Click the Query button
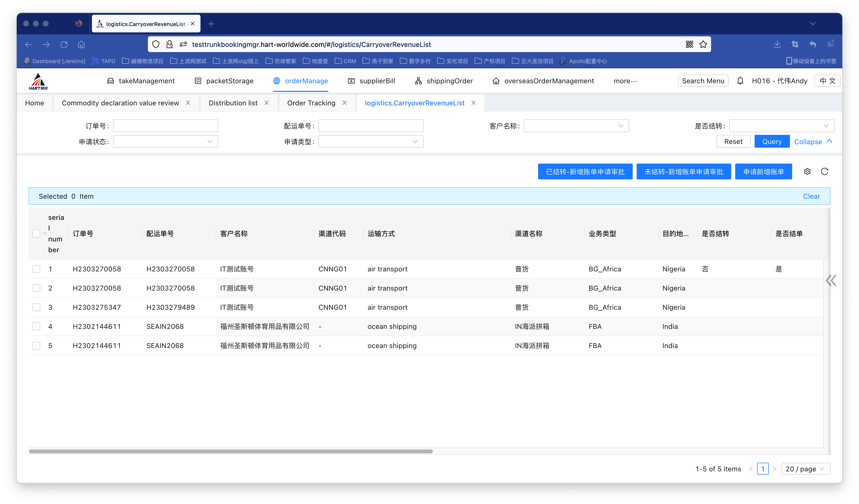 click(x=772, y=141)
